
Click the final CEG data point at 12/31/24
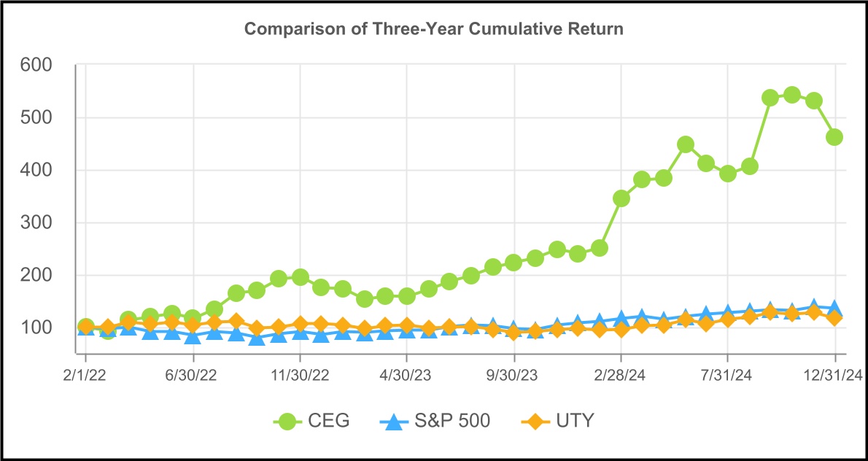pos(834,137)
